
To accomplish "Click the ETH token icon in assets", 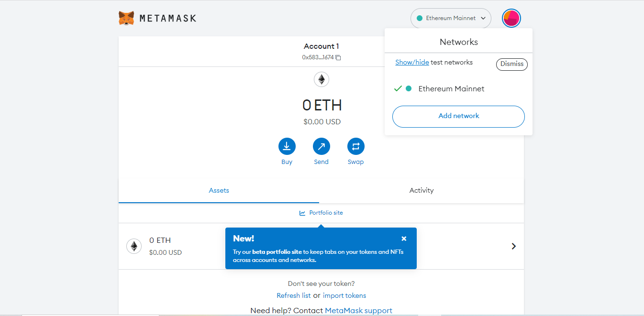I will click(x=134, y=246).
